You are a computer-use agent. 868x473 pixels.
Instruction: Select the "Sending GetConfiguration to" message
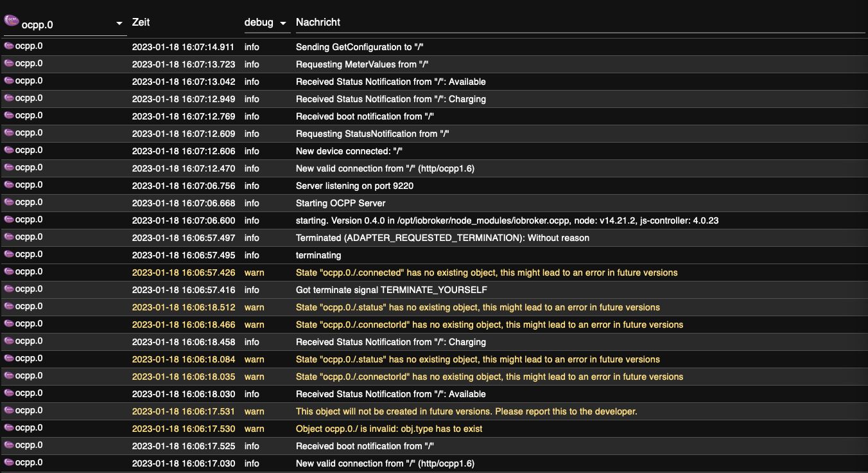(360, 47)
